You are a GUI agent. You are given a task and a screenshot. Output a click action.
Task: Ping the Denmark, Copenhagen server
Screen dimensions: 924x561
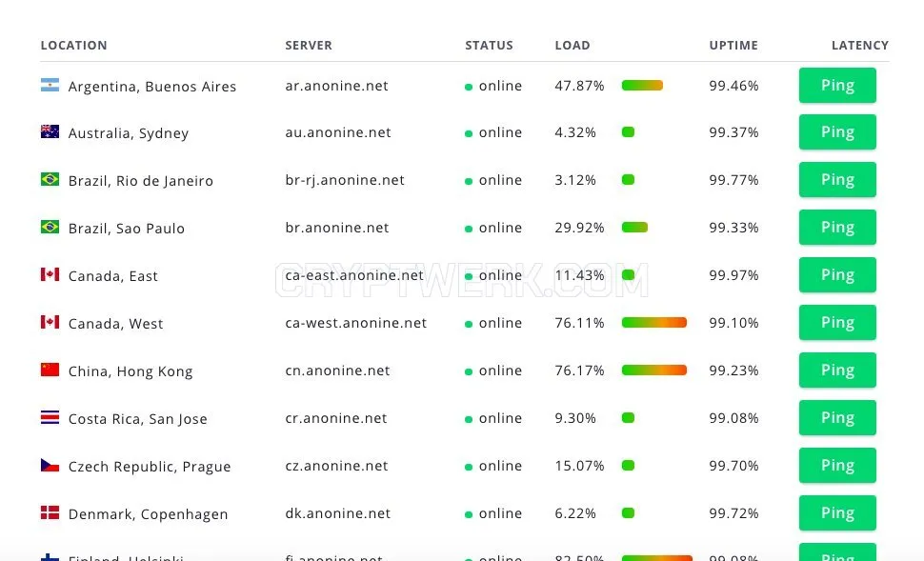click(837, 513)
